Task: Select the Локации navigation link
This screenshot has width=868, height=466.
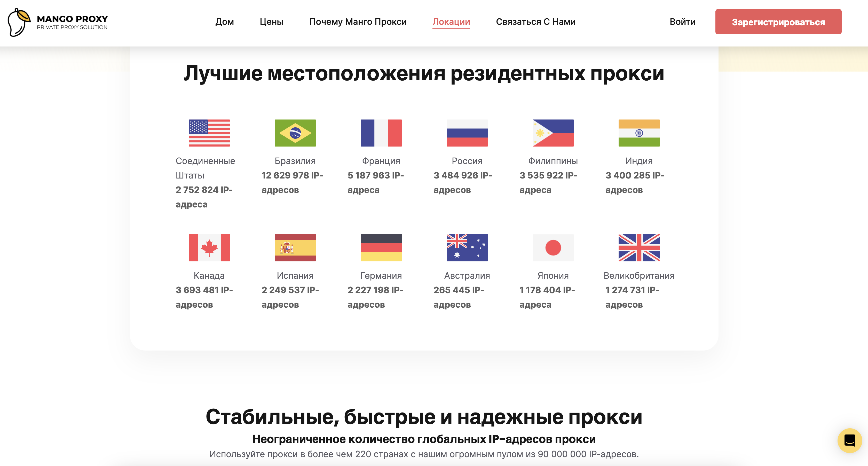Action: pyautogui.click(x=451, y=22)
